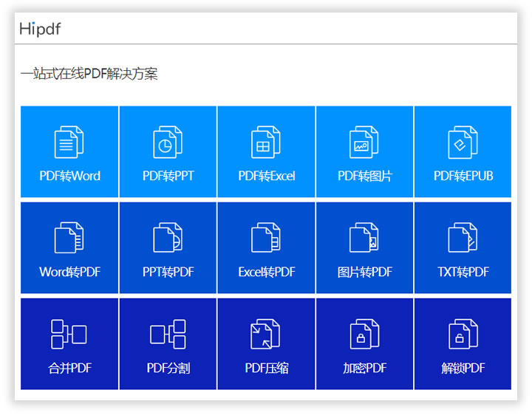The image size is (532, 418).
Task: Select the TXT转PDF label
Action: tap(463, 272)
